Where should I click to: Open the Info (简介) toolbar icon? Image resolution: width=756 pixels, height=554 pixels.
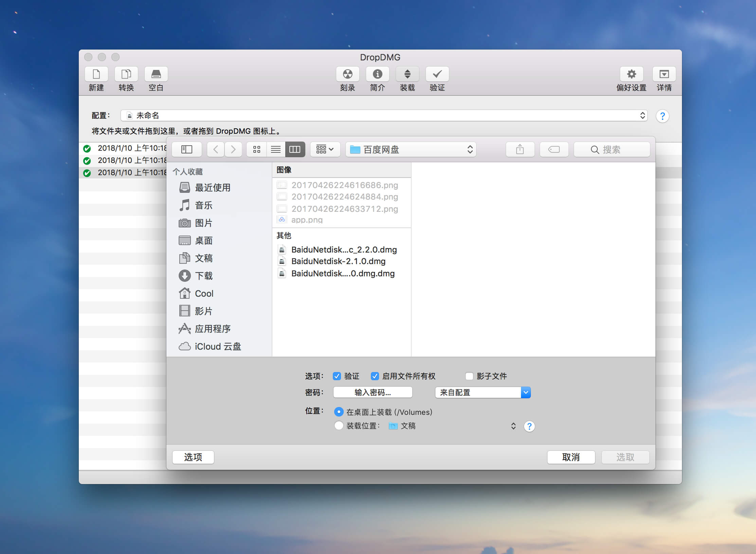pyautogui.click(x=377, y=74)
